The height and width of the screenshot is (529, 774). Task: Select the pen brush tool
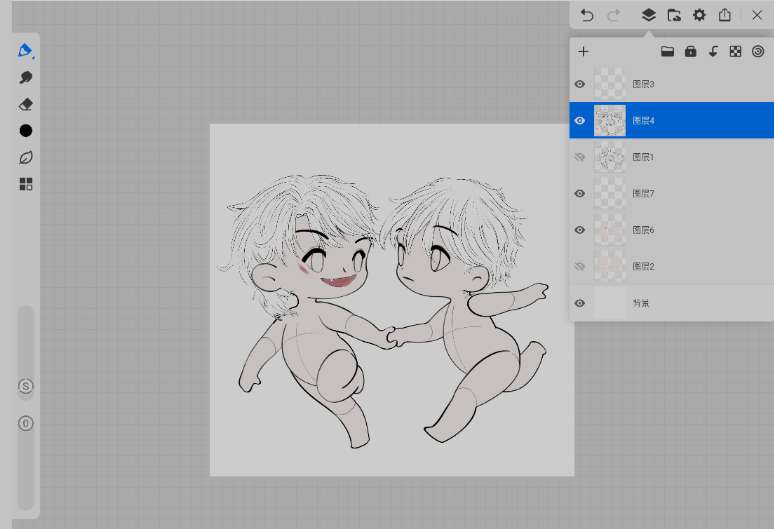pyautogui.click(x=25, y=51)
